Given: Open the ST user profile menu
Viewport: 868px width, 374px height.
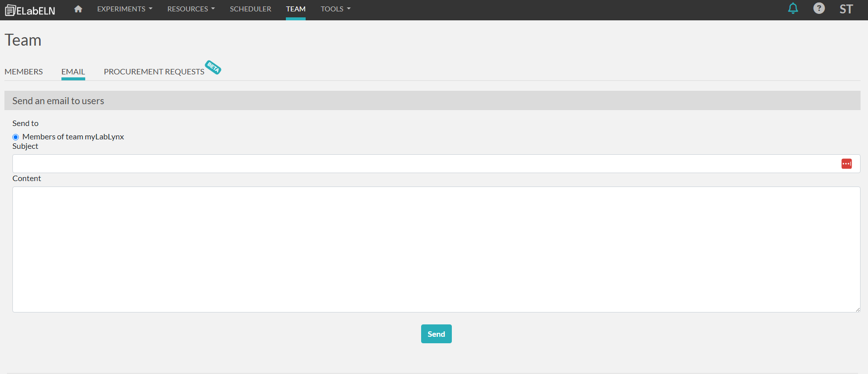Looking at the screenshot, I should click(846, 9).
